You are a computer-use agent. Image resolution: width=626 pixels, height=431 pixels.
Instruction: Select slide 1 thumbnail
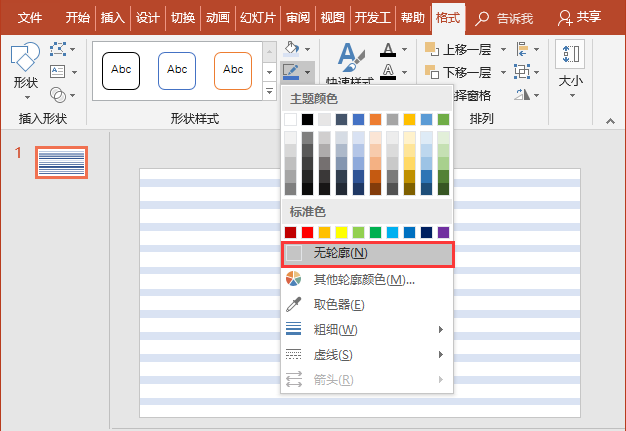(61, 162)
